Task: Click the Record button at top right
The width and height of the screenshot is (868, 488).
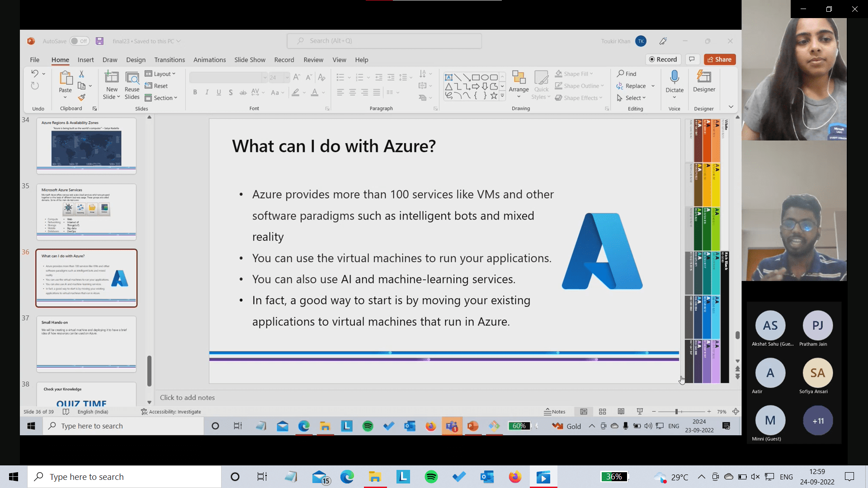Action: [663, 59]
